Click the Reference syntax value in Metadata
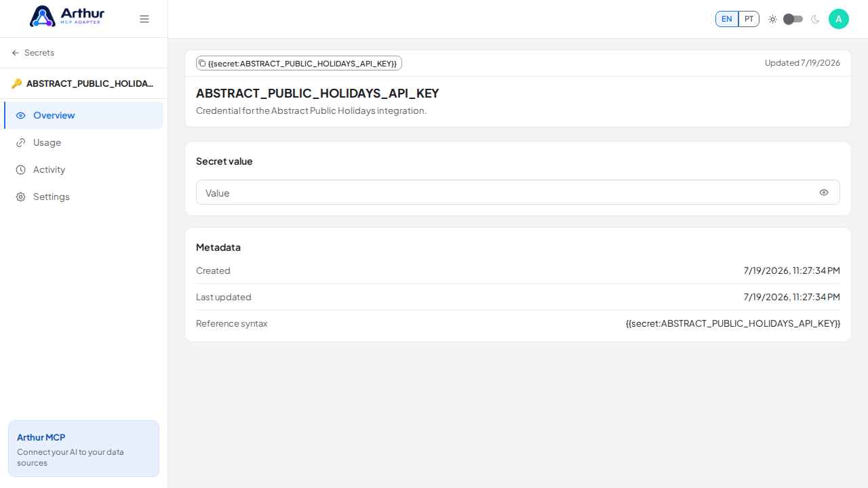 (733, 323)
